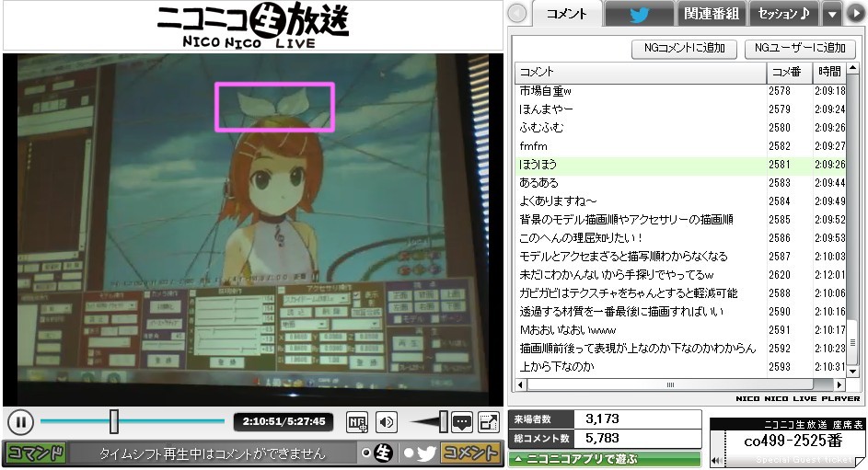Sort by 時間 column header

point(829,72)
